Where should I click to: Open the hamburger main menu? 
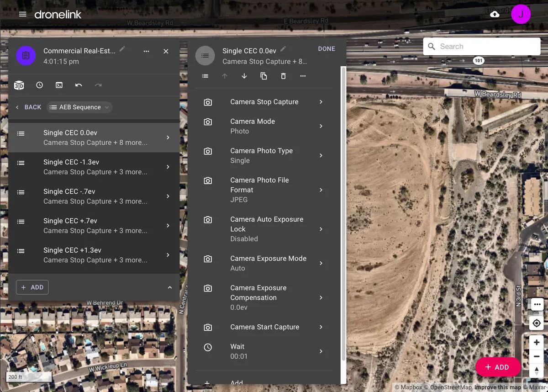pos(22,14)
